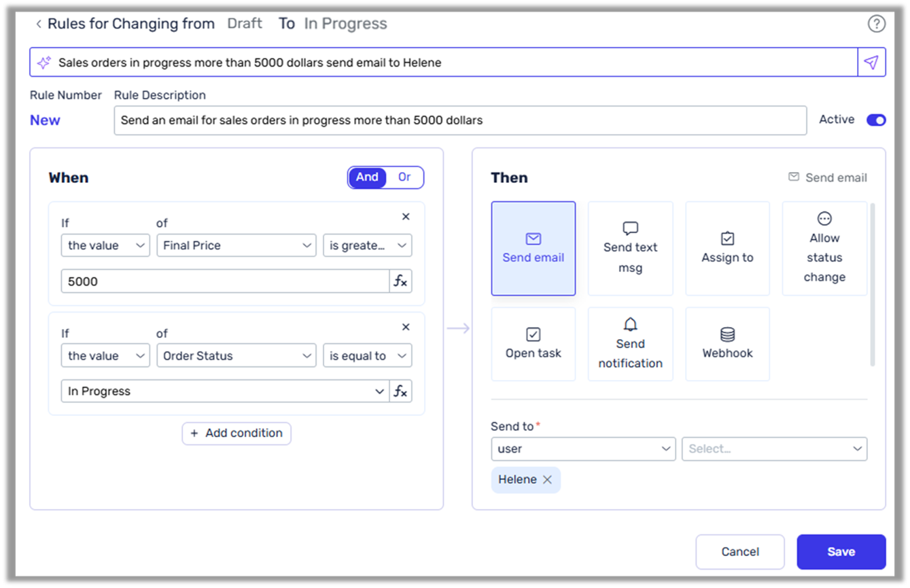This screenshot has height=588, width=910.
Task: Pick the Assign to action icon
Action: coord(727,248)
